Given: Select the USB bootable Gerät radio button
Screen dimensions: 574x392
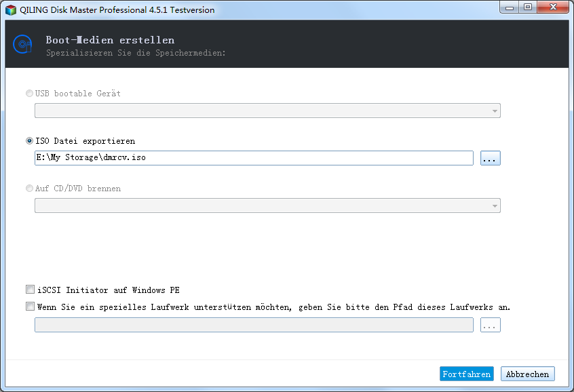Looking at the screenshot, I should 29,94.
